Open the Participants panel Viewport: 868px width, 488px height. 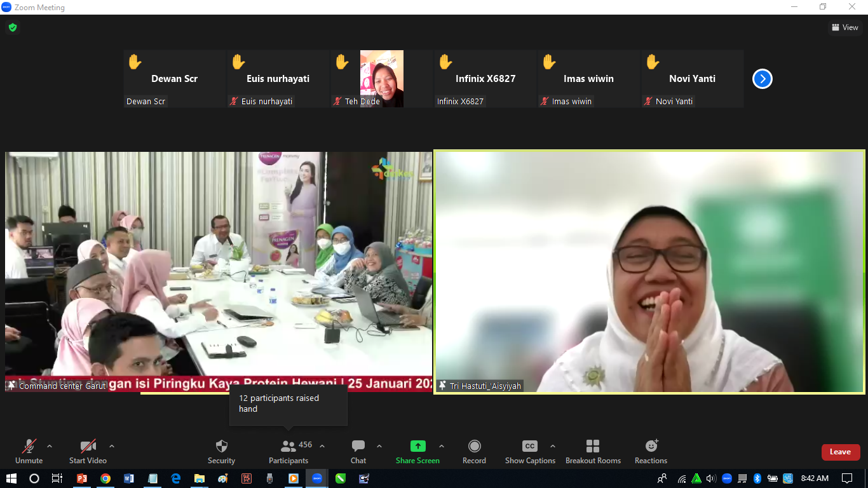pyautogui.click(x=289, y=447)
